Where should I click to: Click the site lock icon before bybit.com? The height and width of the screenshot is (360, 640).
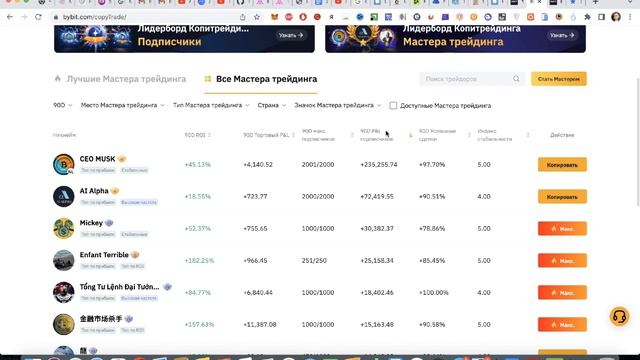[56, 17]
